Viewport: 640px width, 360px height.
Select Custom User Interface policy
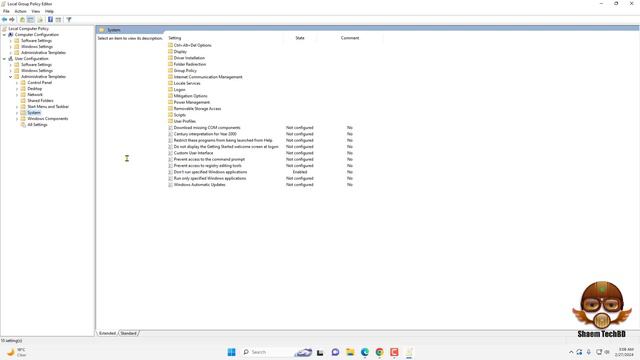tap(193, 153)
